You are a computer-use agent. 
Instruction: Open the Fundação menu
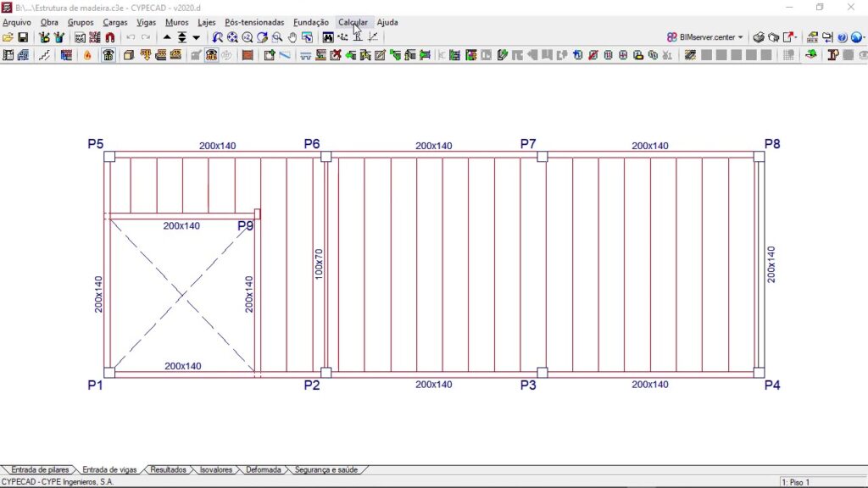pos(311,22)
